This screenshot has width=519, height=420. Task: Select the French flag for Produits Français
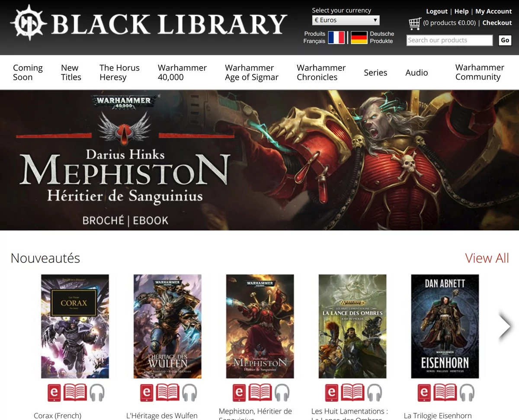pyautogui.click(x=336, y=38)
